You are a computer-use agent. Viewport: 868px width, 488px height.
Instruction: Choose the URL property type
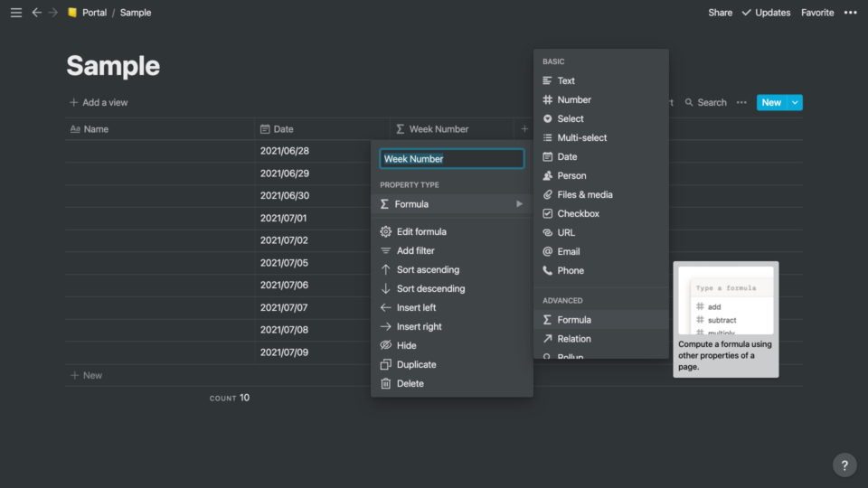pyautogui.click(x=601, y=232)
